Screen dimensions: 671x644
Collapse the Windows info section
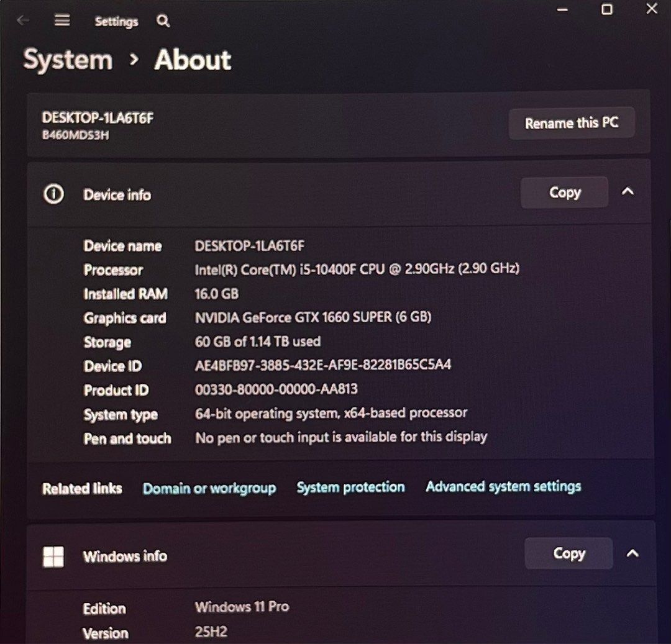click(632, 553)
